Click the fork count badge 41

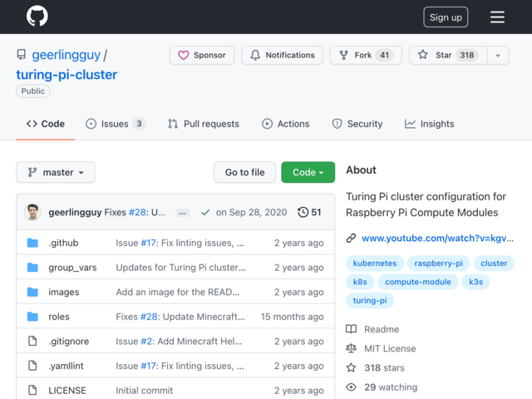(x=384, y=55)
